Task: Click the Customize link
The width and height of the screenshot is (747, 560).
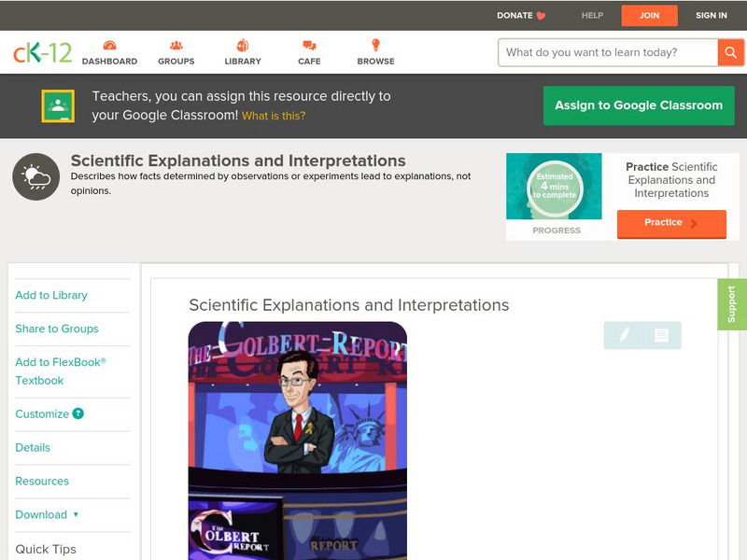Action: pyautogui.click(x=42, y=413)
